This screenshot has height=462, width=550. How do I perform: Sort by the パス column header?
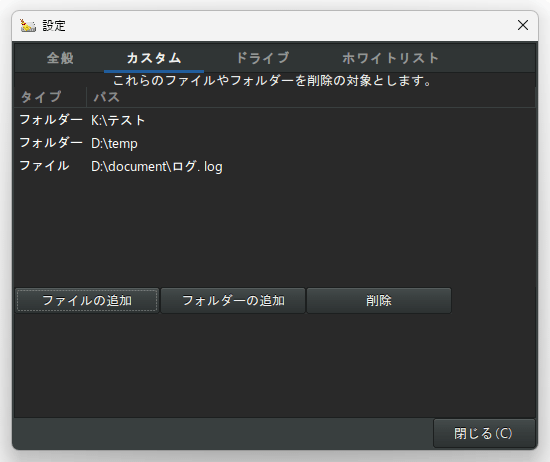[311, 97]
